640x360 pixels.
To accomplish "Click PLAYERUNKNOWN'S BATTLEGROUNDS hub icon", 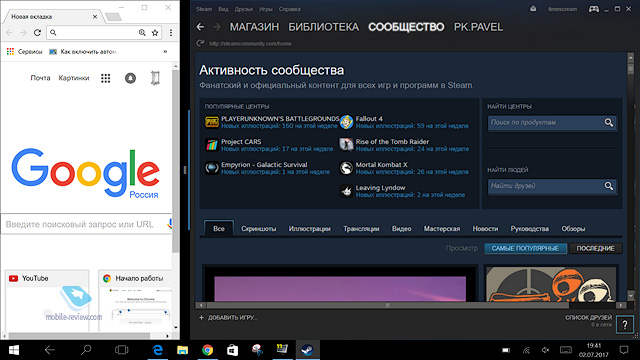I will point(211,122).
